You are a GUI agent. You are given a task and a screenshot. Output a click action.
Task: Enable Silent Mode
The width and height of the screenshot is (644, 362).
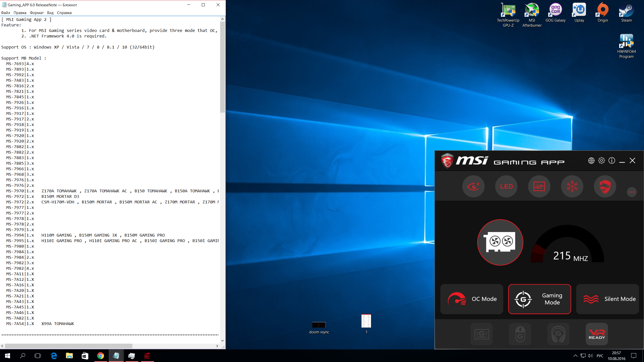pos(608,299)
